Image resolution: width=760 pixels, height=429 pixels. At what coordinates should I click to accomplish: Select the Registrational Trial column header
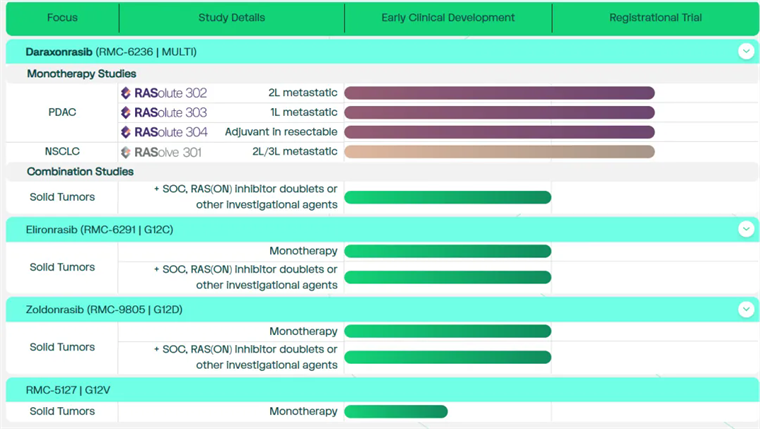(655, 18)
